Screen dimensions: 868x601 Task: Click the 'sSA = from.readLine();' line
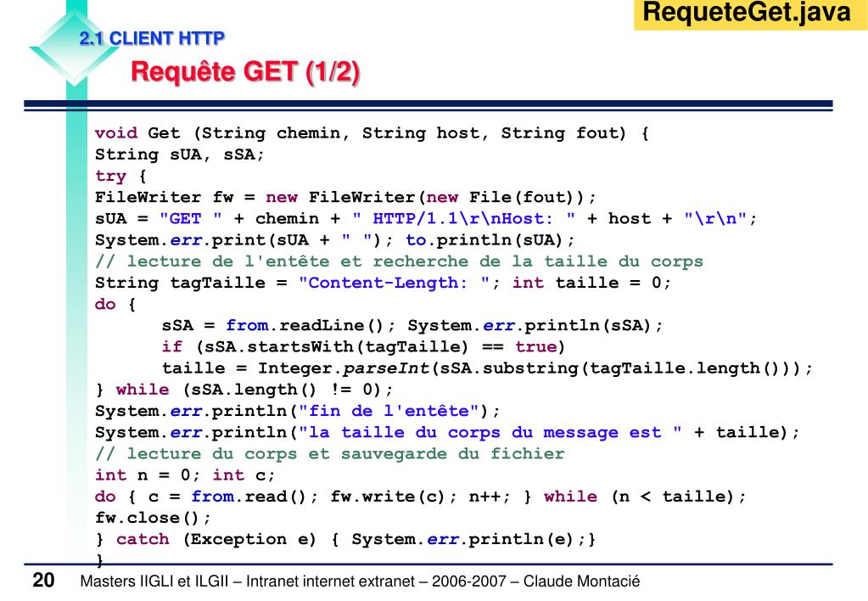coord(412,325)
